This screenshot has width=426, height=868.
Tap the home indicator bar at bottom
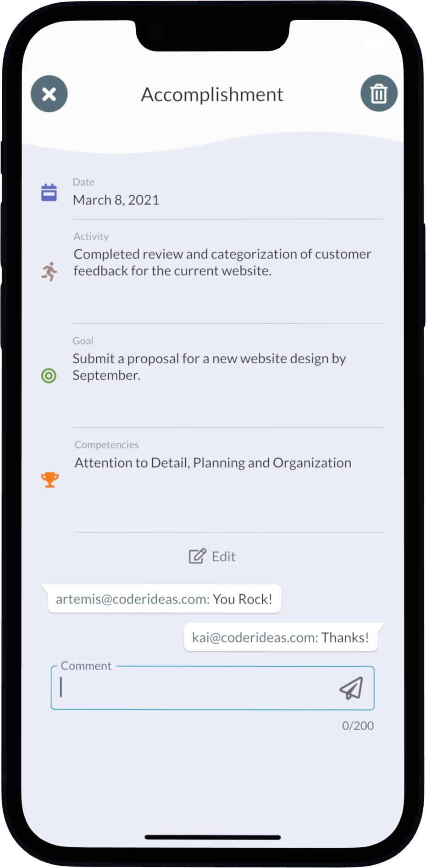click(x=213, y=837)
